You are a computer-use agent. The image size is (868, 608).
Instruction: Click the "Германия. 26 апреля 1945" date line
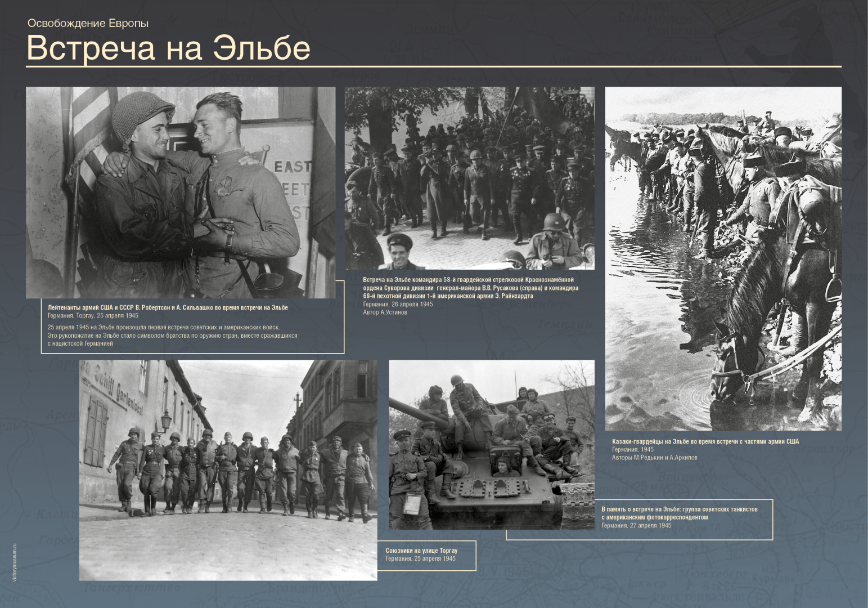click(398, 304)
